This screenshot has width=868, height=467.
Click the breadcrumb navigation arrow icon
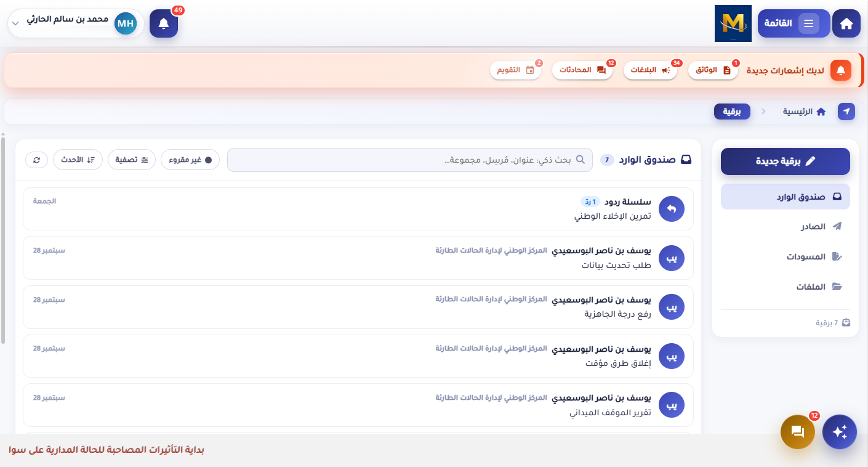tap(846, 112)
